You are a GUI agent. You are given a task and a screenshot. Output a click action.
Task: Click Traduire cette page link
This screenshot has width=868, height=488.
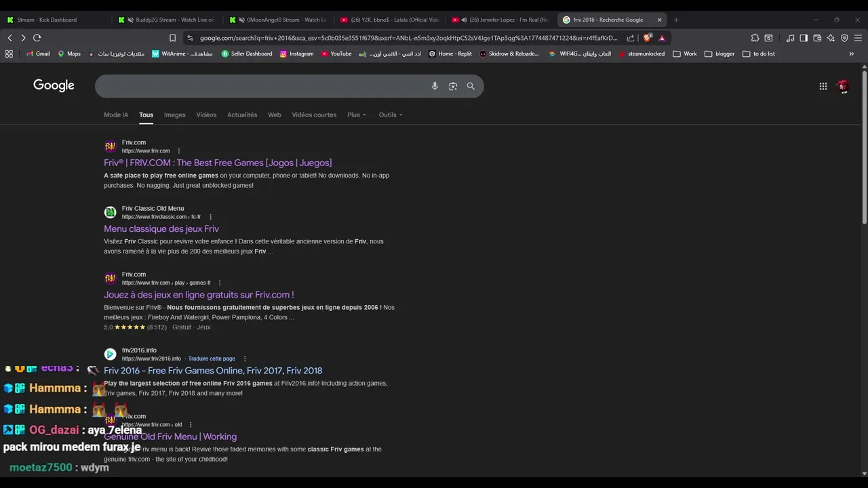coord(212,359)
